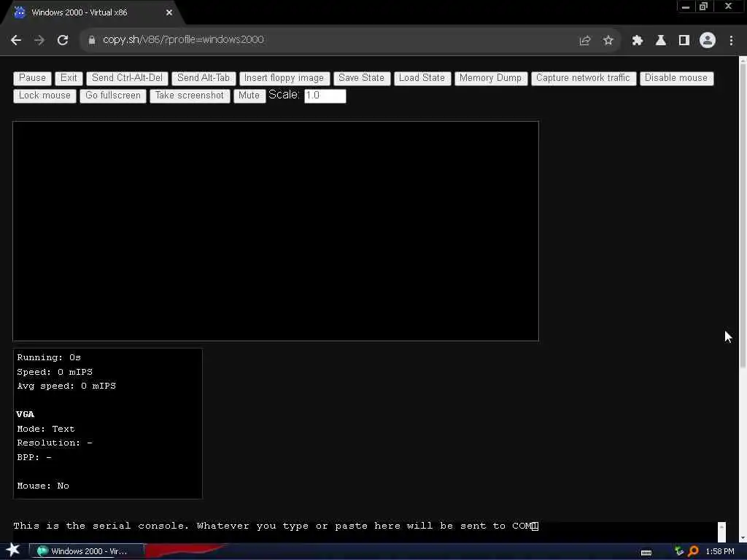
Task: Click the orange magnifier tray icon
Action: pos(693,551)
